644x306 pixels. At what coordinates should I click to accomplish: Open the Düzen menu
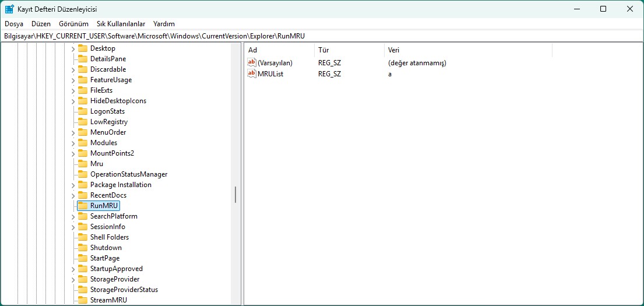[x=41, y=24]
